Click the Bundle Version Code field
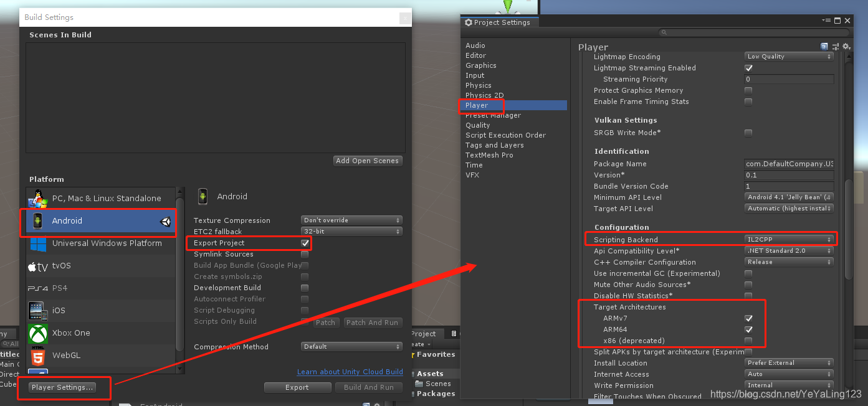868x406 pixels. pyautogui.click(x=789, y=186)
